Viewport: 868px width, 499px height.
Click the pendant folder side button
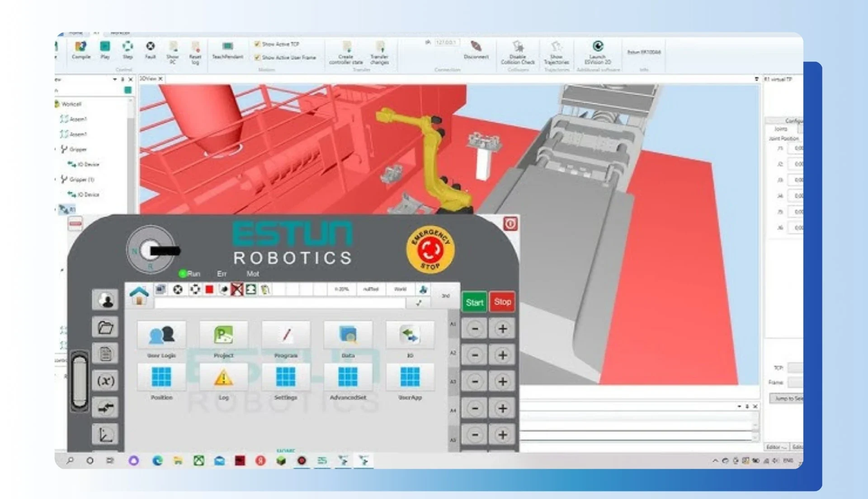(105, 327)
